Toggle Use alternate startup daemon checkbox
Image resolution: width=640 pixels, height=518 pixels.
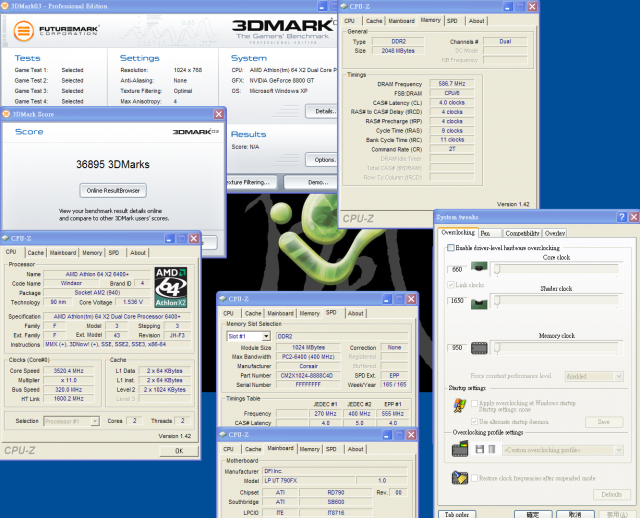pyautogui.click(x=474, y=422)
